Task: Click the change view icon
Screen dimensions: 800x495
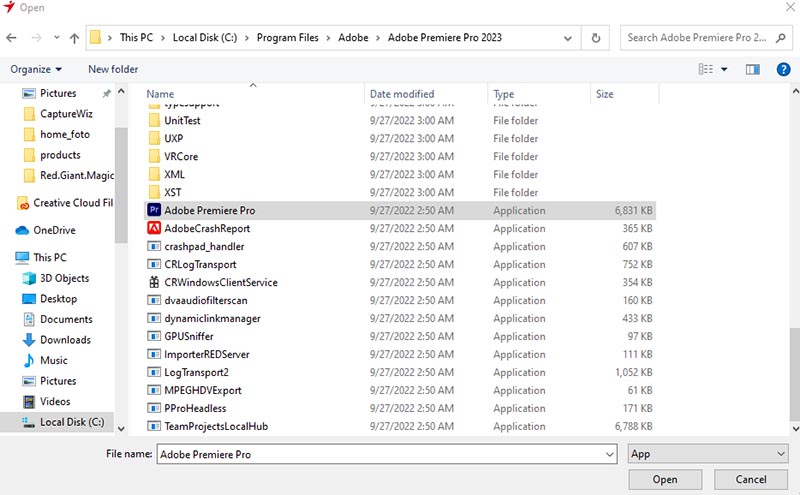Action: (706, 69)
